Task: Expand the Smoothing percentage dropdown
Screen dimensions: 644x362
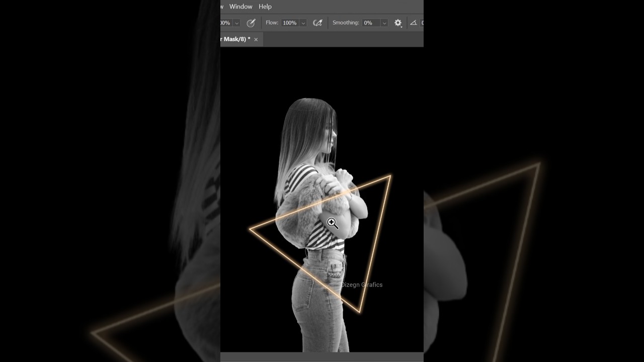Action: pyautogui.click(x=384, y=23)
